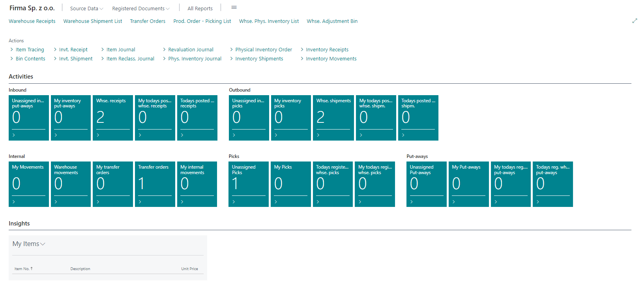This screenshot has width=644, height=308.
Task: Open the Item Tracing action
Action: pyautogui.click(x=30, y=50)
